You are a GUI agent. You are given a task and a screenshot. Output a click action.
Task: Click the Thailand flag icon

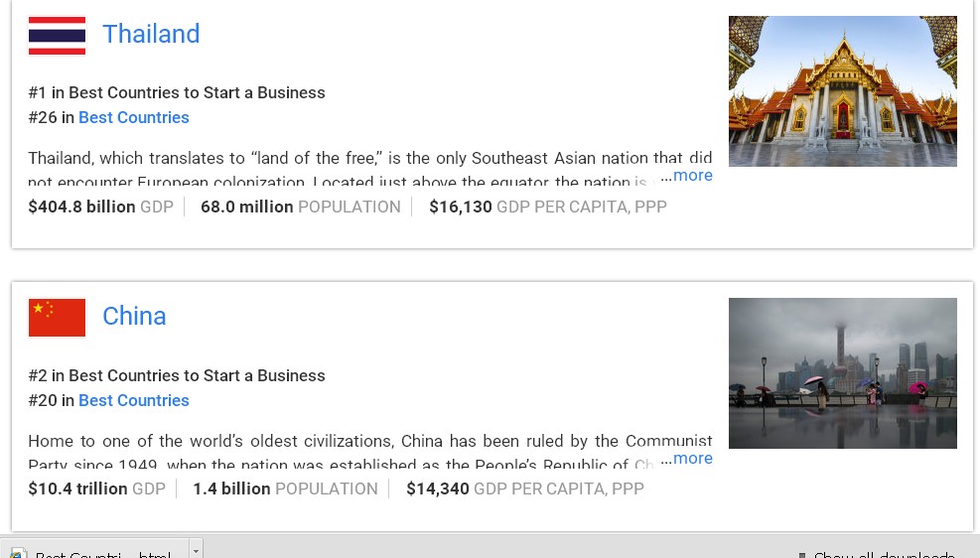[57, 36]
